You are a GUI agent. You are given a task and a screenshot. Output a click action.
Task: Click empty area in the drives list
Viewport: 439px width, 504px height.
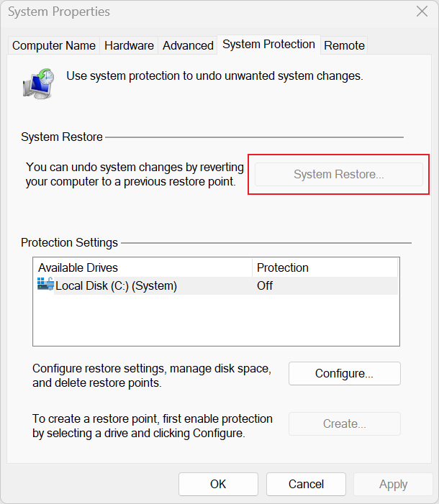pyautogui.click(x=216, y=320)
